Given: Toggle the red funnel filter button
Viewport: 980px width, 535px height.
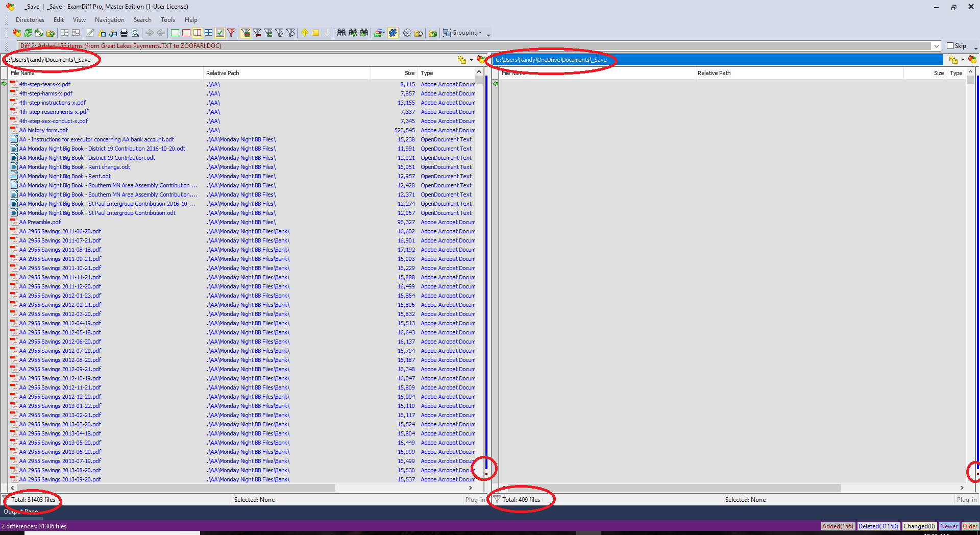Looking at the screenshot, I should point(231,33).
